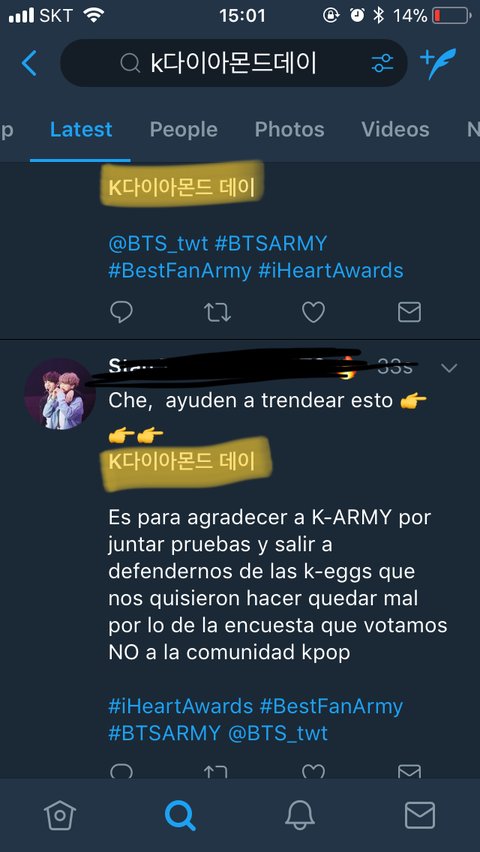Select the Search tab icon
The width and height of the screenshot is (480, 852).
click(180, 815)
